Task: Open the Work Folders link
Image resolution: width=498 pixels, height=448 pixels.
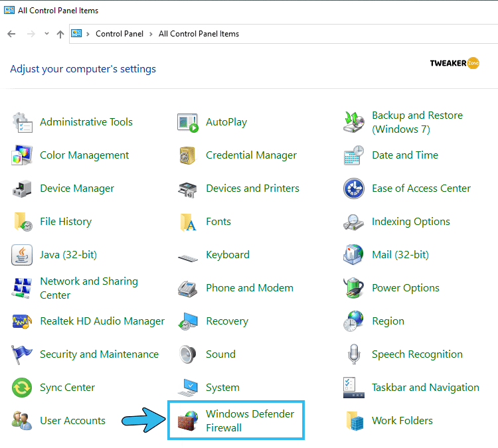Action: pyautogui.click(x=402, y=421)
